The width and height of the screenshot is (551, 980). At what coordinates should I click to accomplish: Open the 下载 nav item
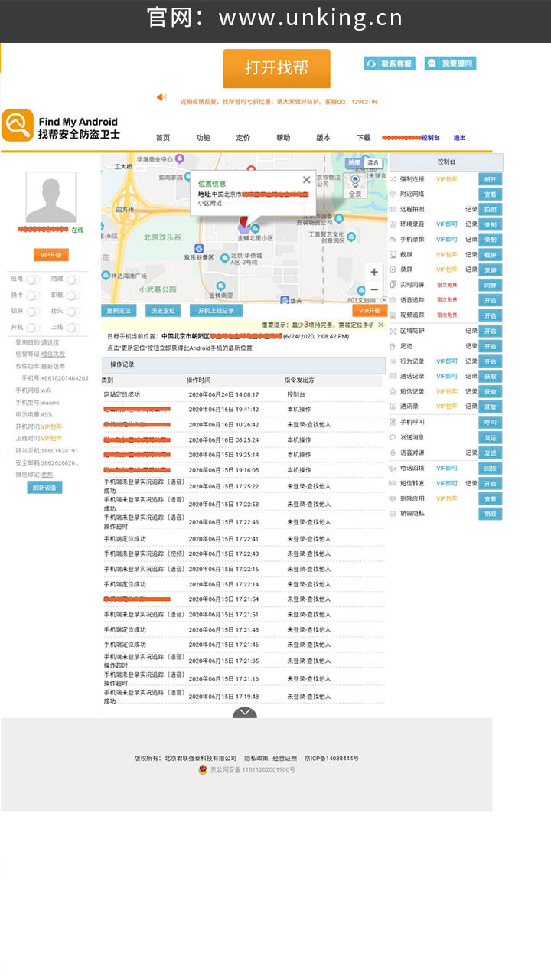[364, 138]
